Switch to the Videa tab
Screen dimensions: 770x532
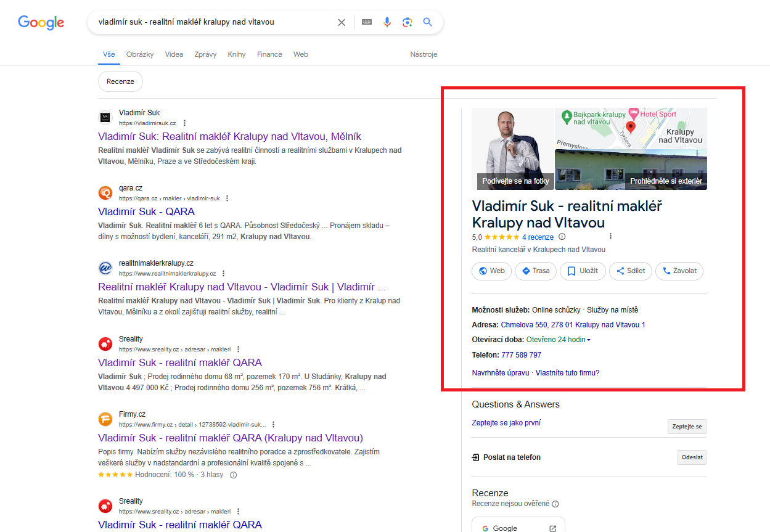point(174,54)
